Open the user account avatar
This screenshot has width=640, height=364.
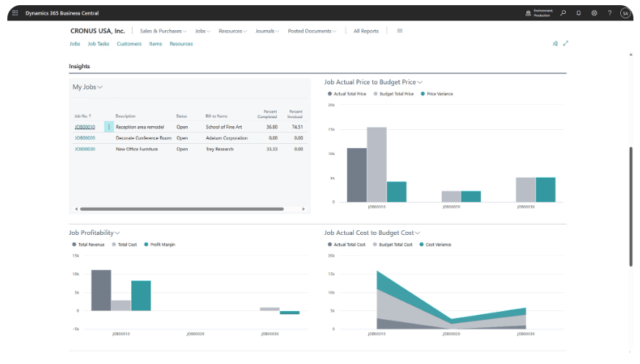625,13
